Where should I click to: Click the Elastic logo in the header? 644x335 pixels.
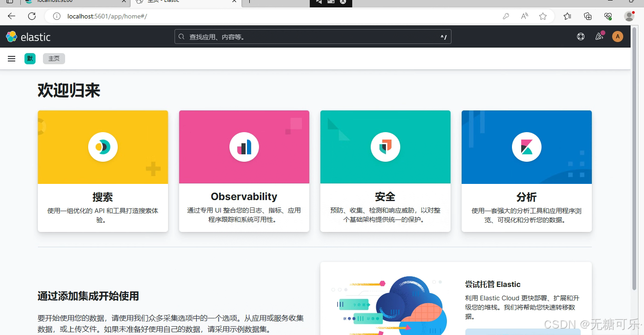pos(28,37)
